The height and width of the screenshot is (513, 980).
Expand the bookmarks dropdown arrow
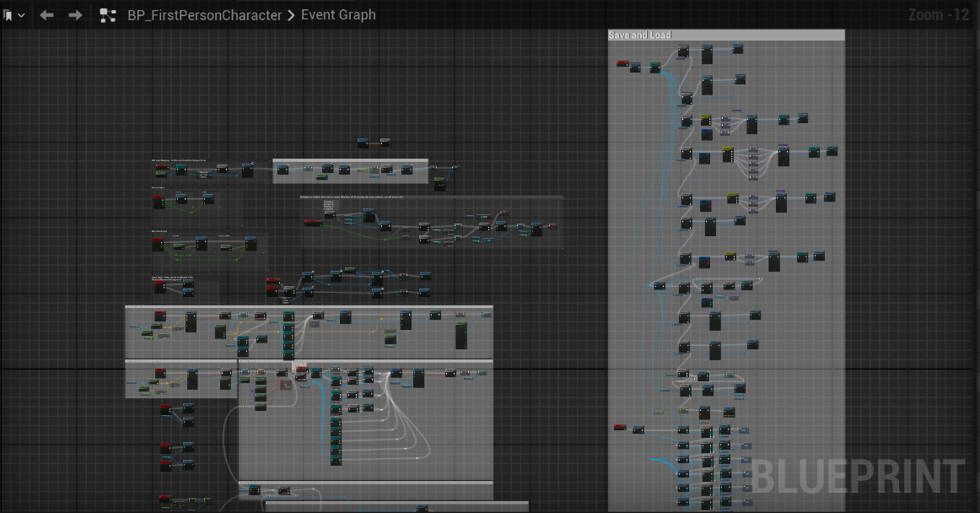click(x=21, y=15)
